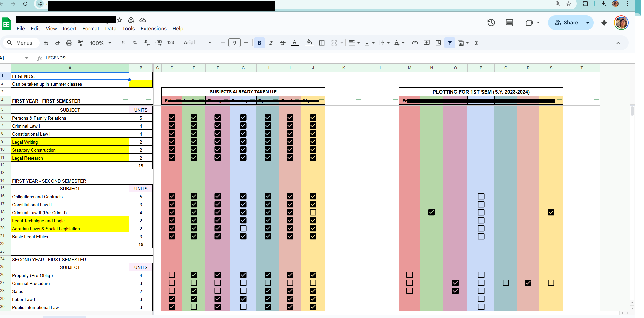The width and height of the screenshot is (644, 318).
Task: Open the Functions sigma icon
Action: [477, 43]
